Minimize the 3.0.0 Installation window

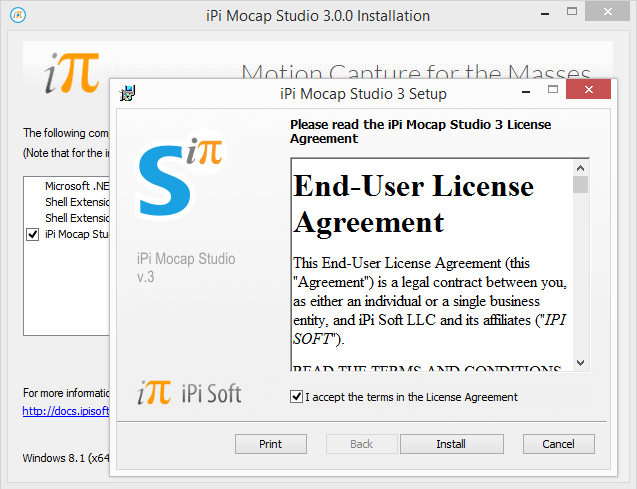pyautogui.click(x=545, y=14)
